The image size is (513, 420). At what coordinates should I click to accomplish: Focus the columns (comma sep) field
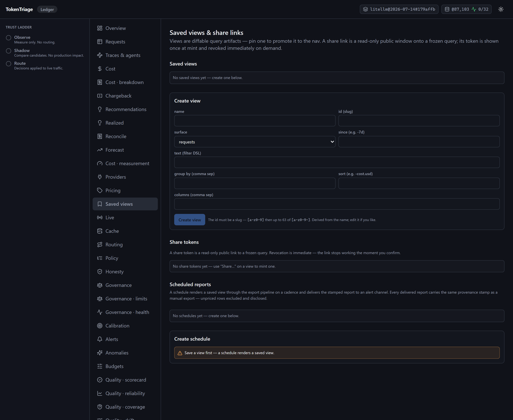[x=337, y=204]
